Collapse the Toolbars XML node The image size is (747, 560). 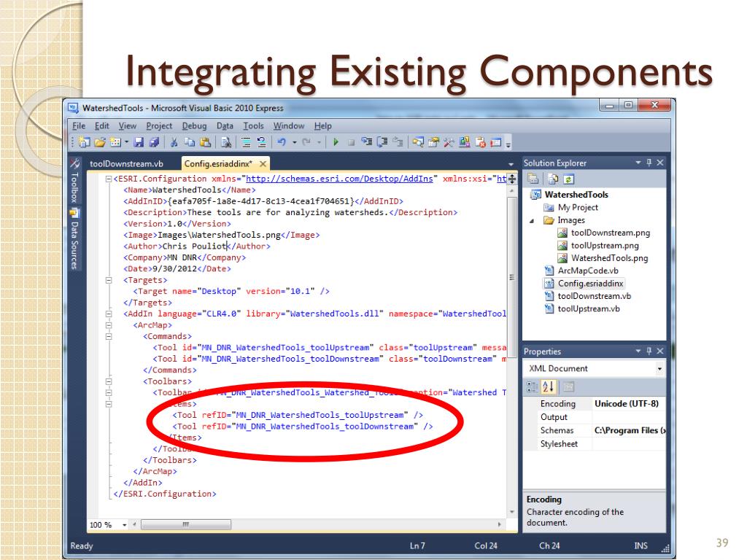click(109, 381)
